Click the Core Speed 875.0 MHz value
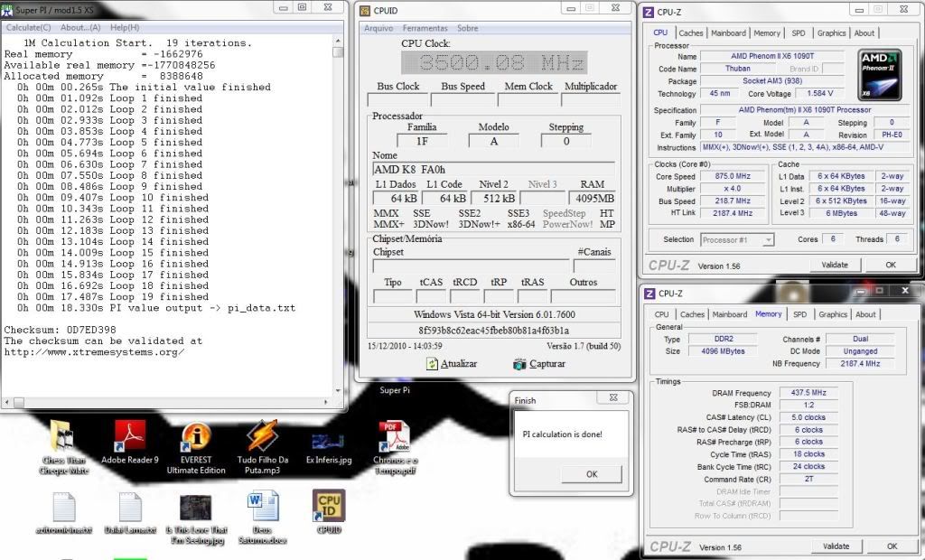 (733, 176)
